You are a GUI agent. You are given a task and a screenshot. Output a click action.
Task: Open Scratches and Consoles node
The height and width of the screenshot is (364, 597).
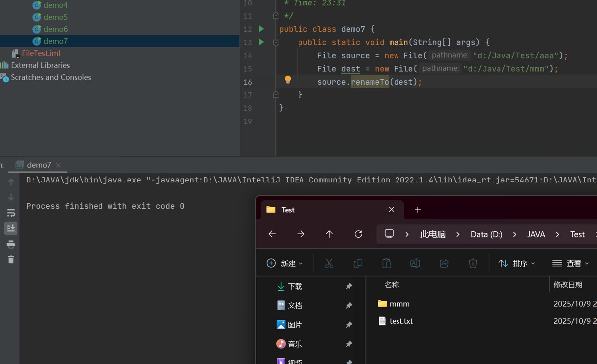(x=51, y=77)
